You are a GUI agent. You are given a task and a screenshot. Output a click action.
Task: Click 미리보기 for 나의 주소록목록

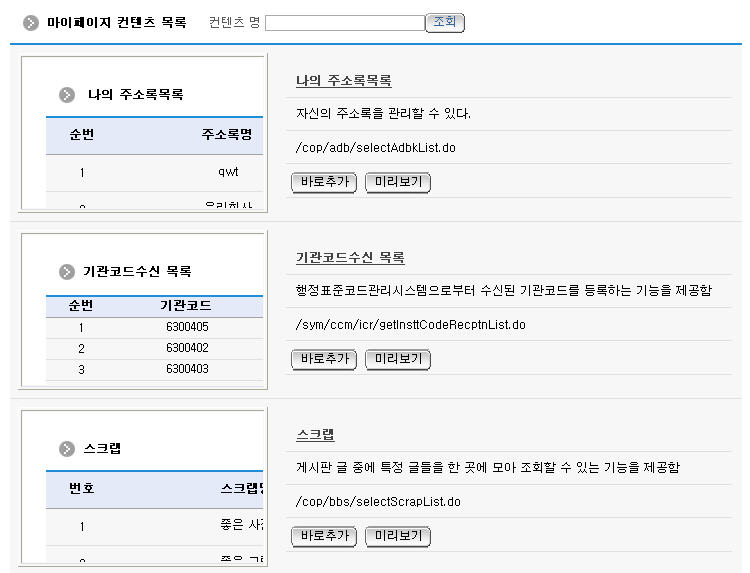point(397,182)
